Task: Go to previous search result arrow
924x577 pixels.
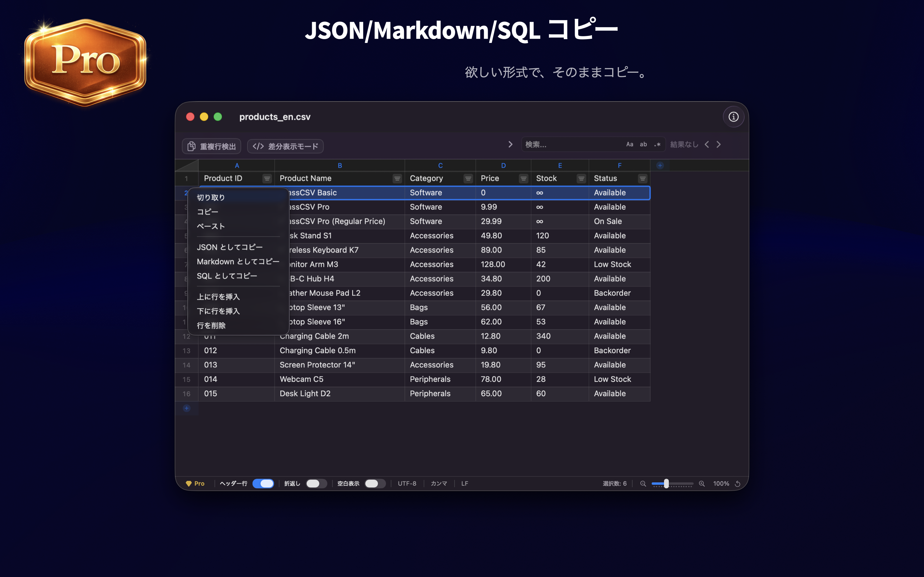Action: coord(707,144)
